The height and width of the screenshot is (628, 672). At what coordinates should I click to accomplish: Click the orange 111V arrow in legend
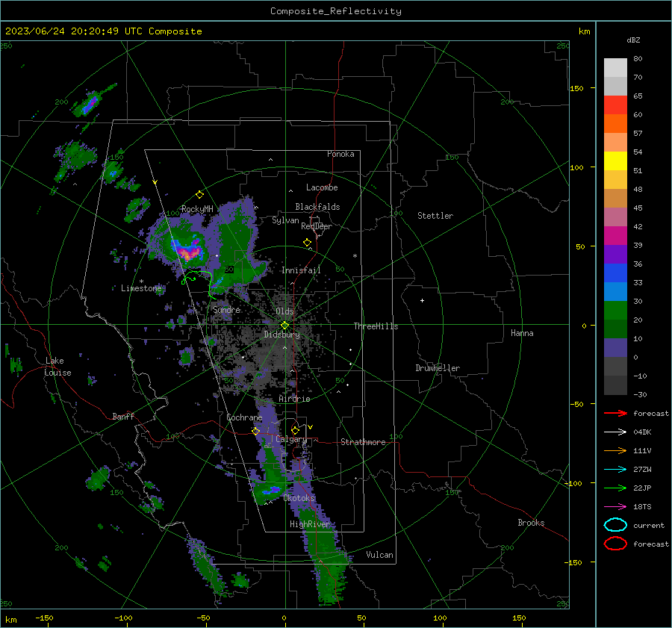(615, 450)
